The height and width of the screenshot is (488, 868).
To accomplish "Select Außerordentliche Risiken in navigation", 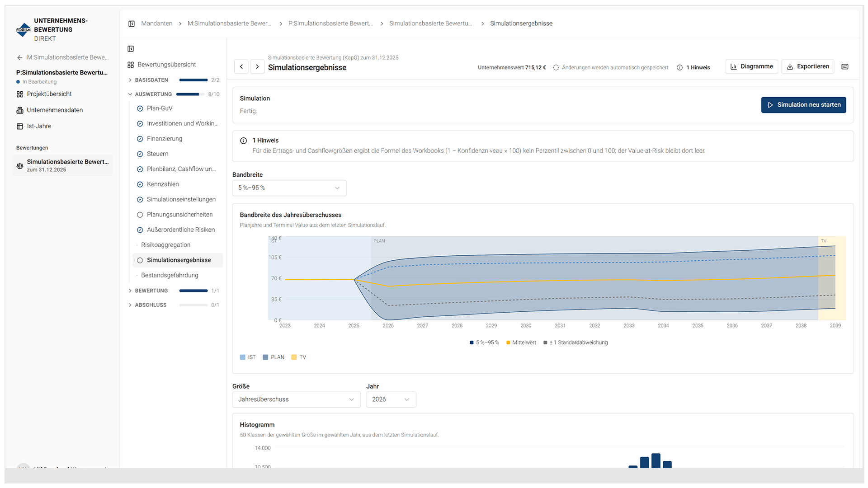I will [x=178, y=230].
